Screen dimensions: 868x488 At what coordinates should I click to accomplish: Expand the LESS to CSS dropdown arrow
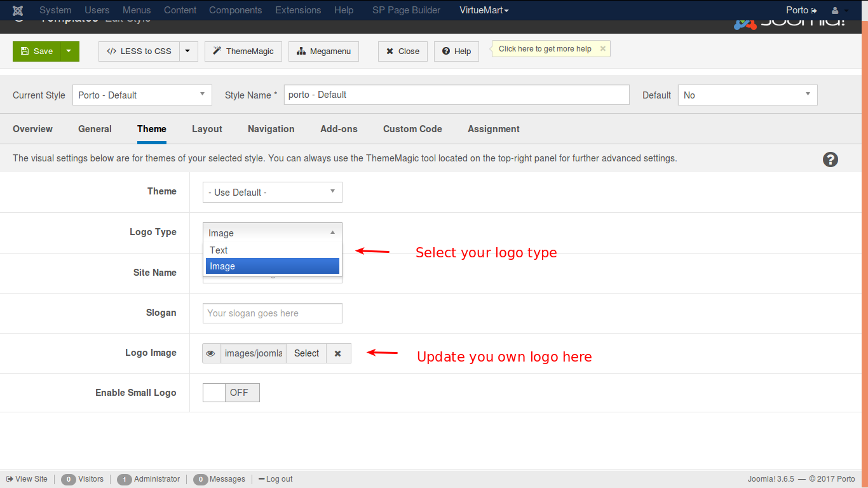point(189,51)
